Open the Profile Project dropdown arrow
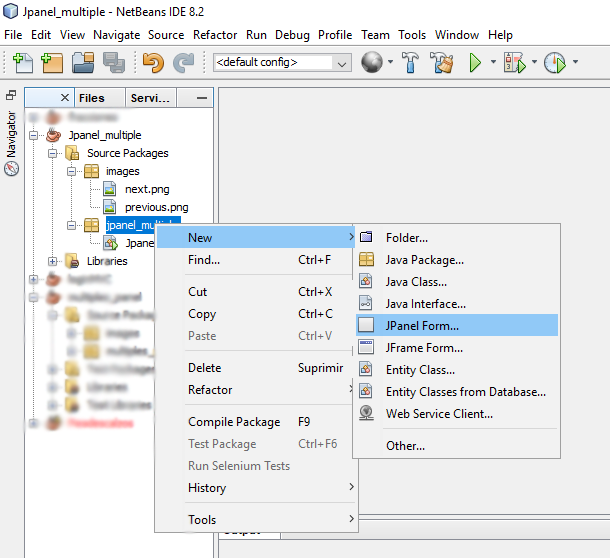610x558 pixels. 575,62
